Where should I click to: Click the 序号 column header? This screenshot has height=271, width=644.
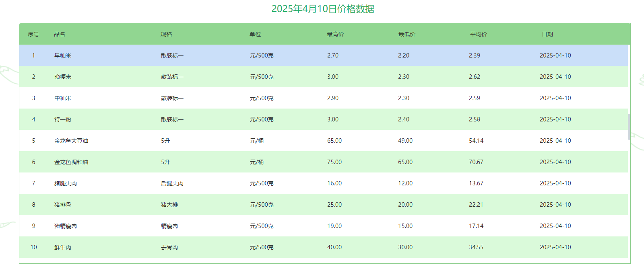[x=33, y=34]
